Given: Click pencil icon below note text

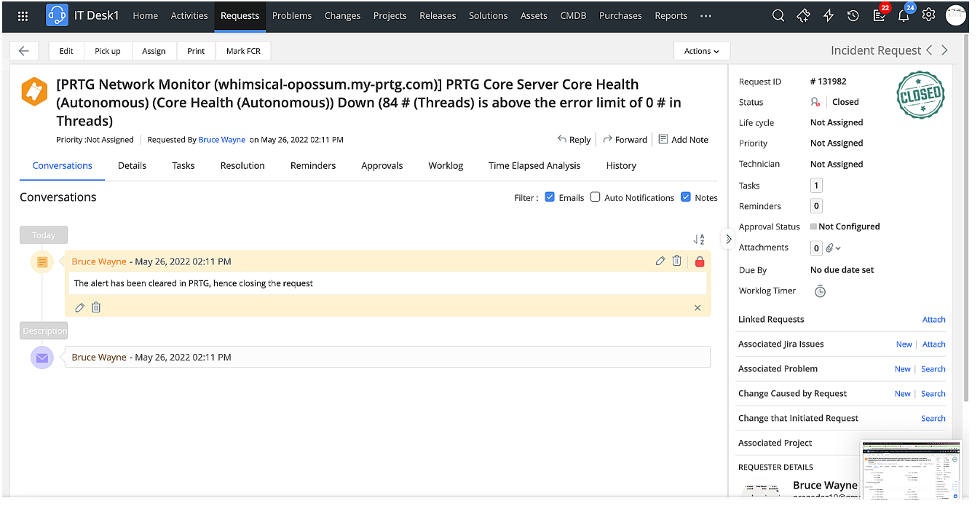Looking at the screenshot, I should click(x=80, y=307).
